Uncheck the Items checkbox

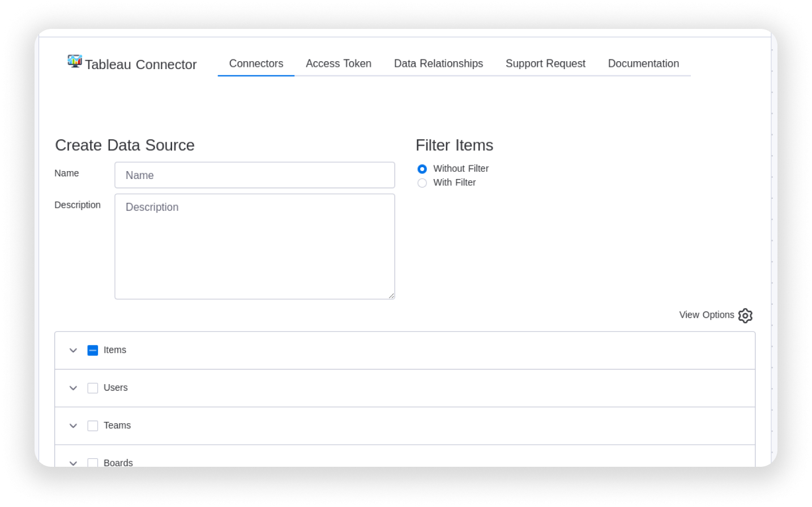(93, 350)
